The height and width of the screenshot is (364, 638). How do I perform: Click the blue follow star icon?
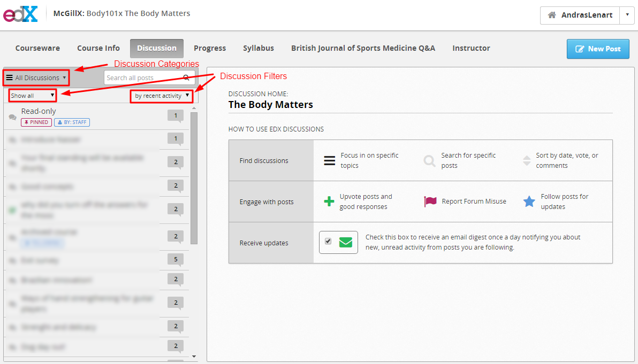click(x=529, y=201)
